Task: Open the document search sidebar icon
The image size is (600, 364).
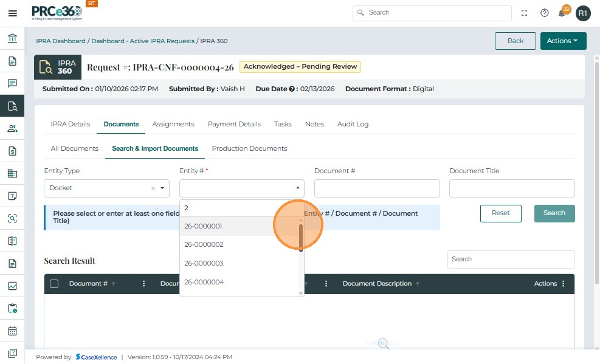Action: pos(12,106)
